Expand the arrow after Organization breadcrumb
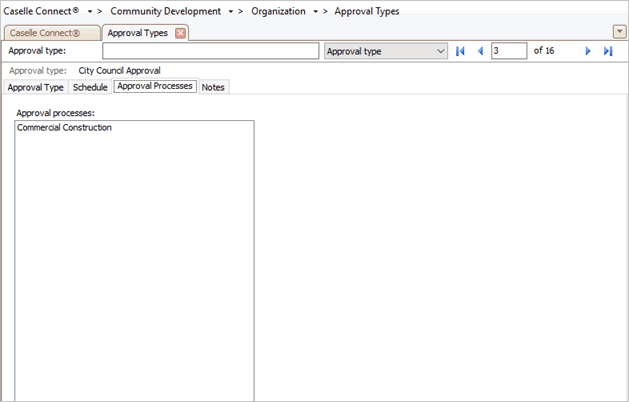The width and height of the screenshot is (629, 402). pyautogui.click(x=315, y=11)
